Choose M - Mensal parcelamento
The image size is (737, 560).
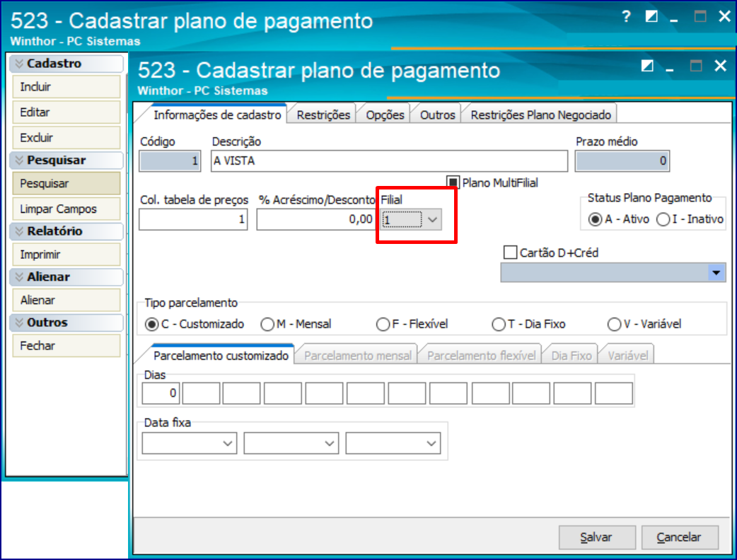tap(267, 324)
